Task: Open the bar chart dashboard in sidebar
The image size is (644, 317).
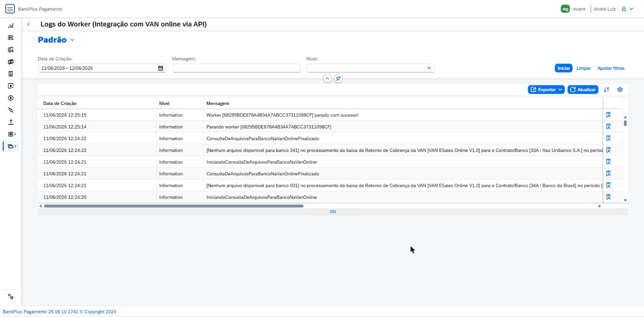Action: pos(11,25)
